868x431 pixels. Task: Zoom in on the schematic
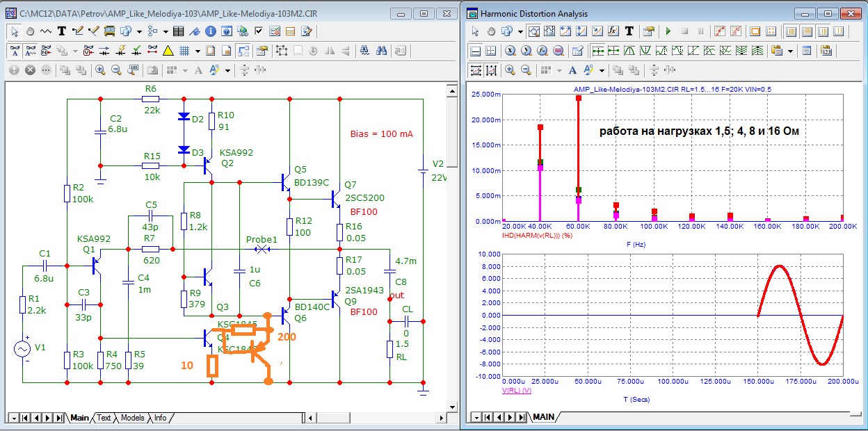[x=100, y=70]
